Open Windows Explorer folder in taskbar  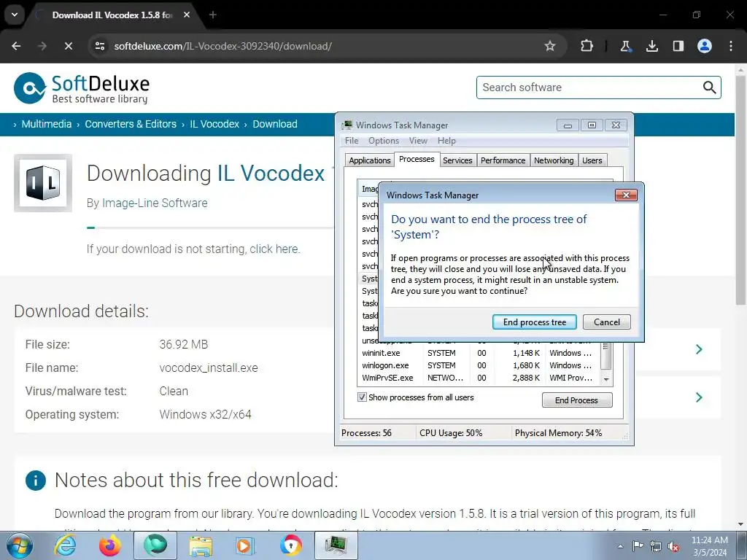point(201,545)
